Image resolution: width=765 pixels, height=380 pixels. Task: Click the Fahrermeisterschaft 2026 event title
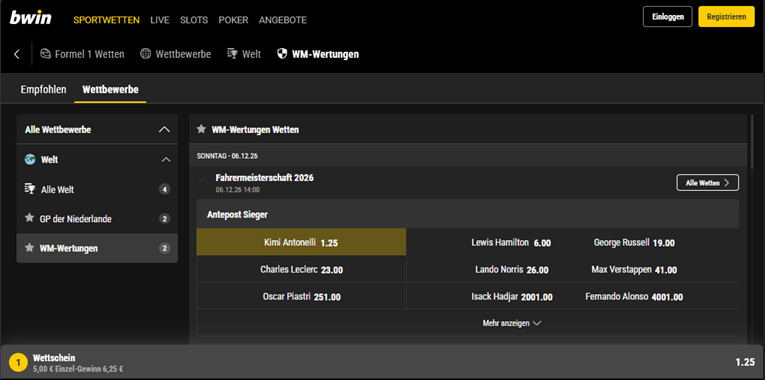(264, 178)
